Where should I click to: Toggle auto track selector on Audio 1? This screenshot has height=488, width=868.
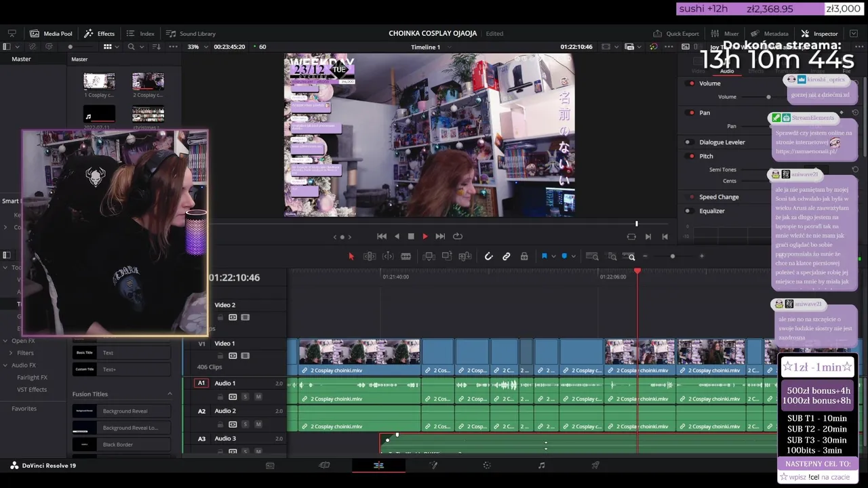coord(233,396)
